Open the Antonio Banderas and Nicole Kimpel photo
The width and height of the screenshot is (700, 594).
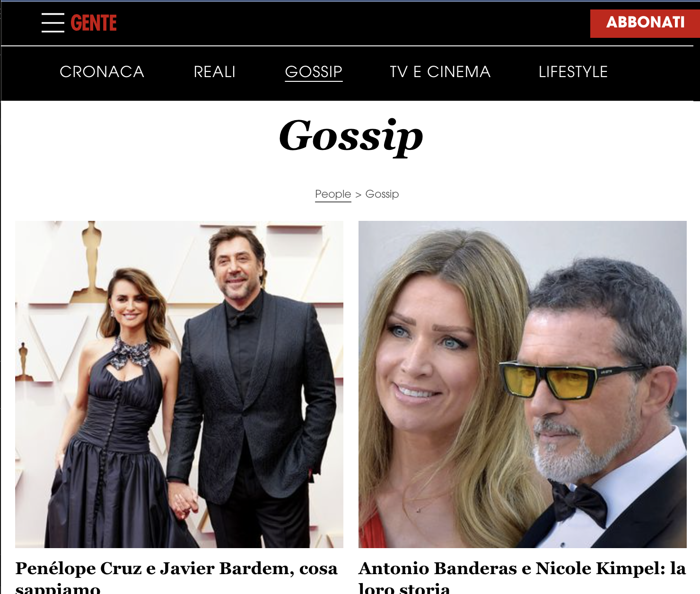click(523, 384)
